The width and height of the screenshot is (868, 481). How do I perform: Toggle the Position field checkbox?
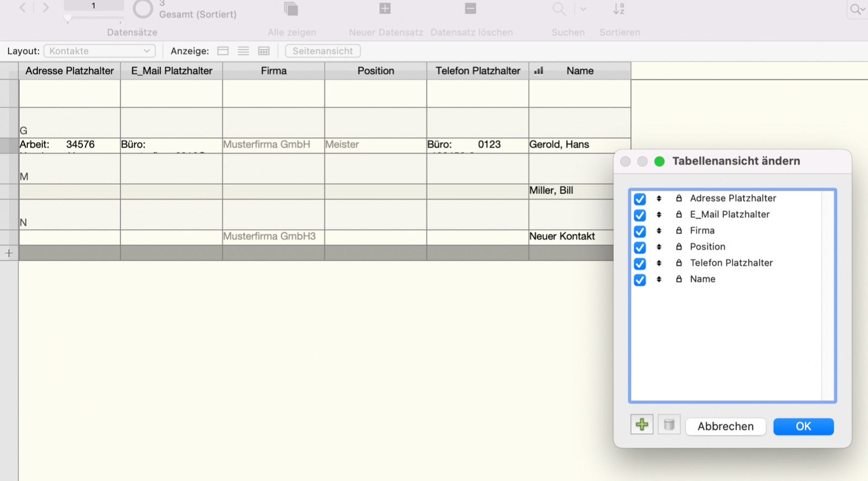click(x=640, y=248)
